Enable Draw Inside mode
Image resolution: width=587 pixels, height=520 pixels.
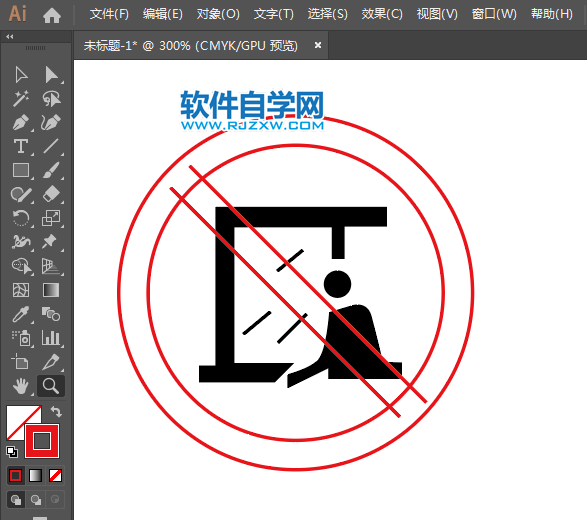click(55, 500)
